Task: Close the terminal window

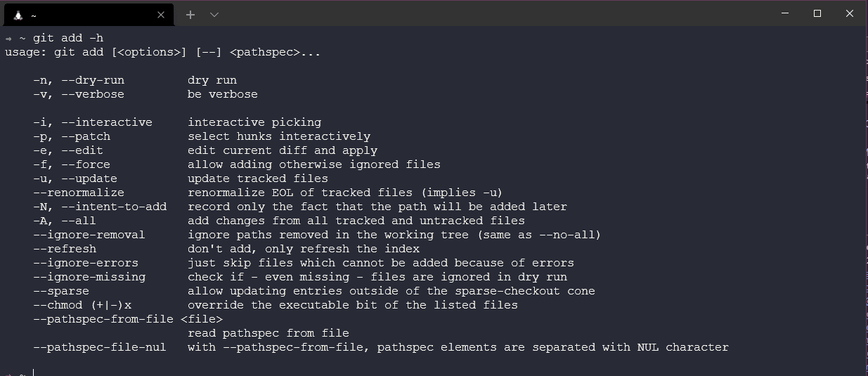Action: [849, 13]
